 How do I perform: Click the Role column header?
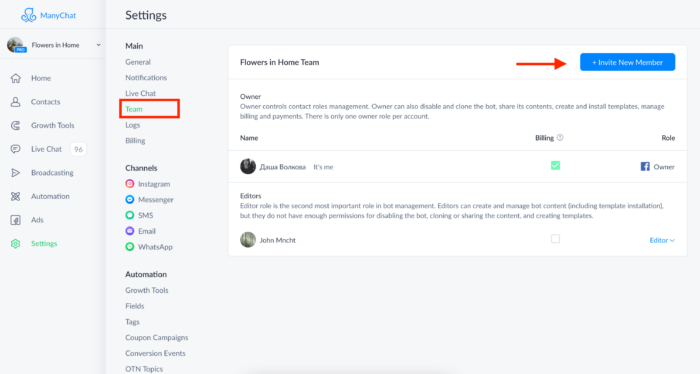tap(668, 138)
